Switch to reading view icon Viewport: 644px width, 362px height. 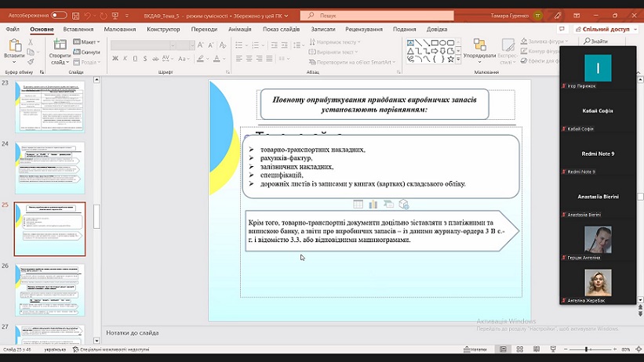537,349
